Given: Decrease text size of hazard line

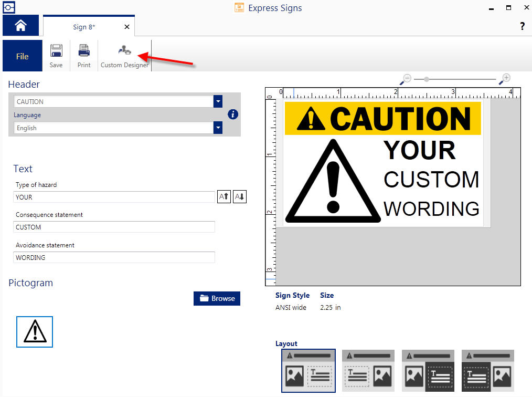Looking at the screenshot, I should point(240,196).
